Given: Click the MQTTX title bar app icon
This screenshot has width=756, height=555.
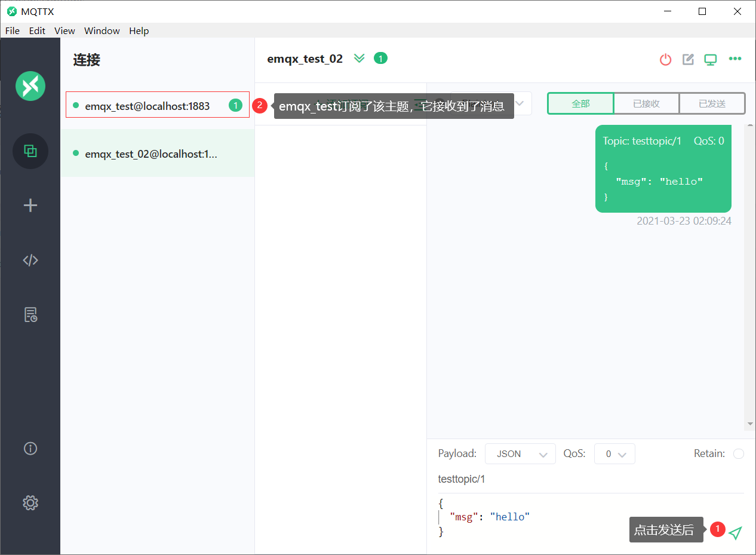Looking at the screenshot, I should click(11, 11).
